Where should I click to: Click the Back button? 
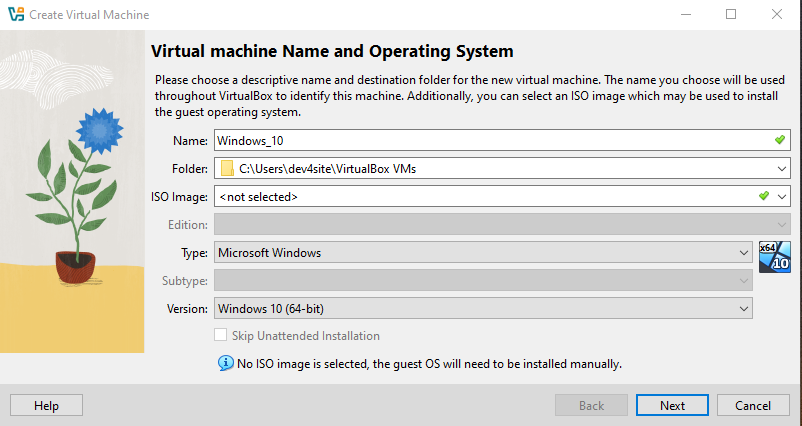point(591,405)
